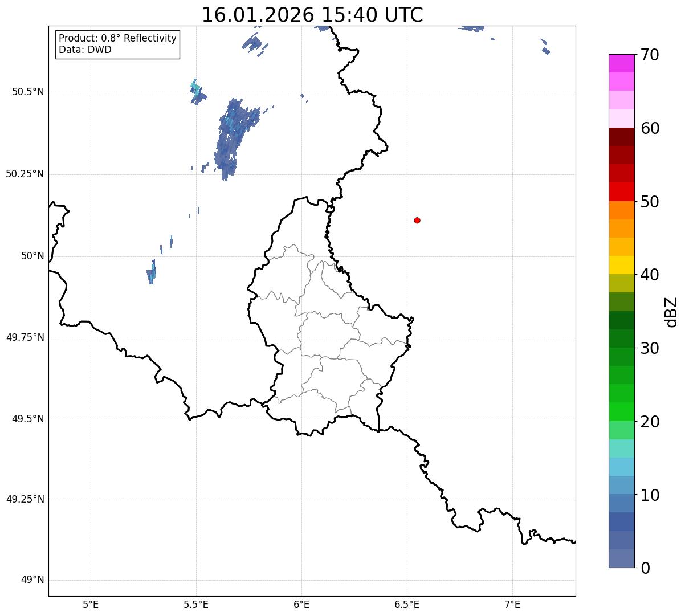Click the colorbar "dBZ" axis label
Viewport: 685px width, 616px height.
click(671, 312)
